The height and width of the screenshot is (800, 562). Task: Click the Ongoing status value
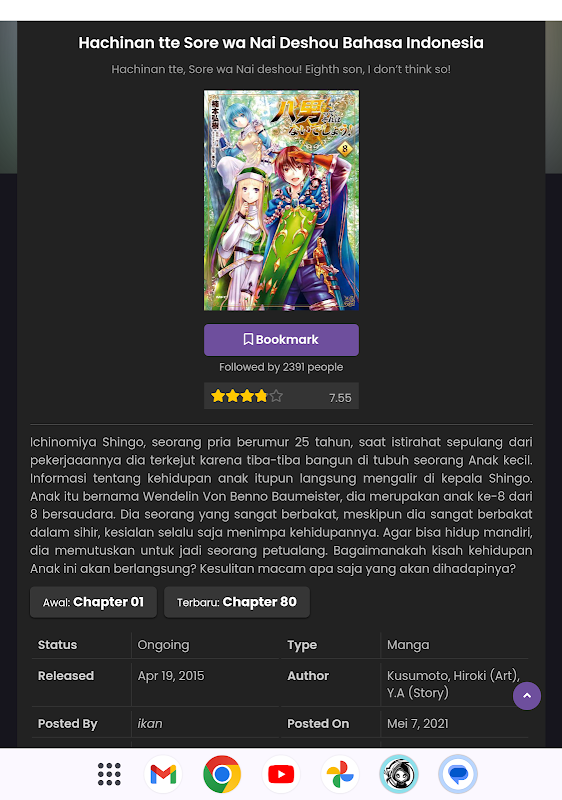pyautogui.click(x=163, y=645)
